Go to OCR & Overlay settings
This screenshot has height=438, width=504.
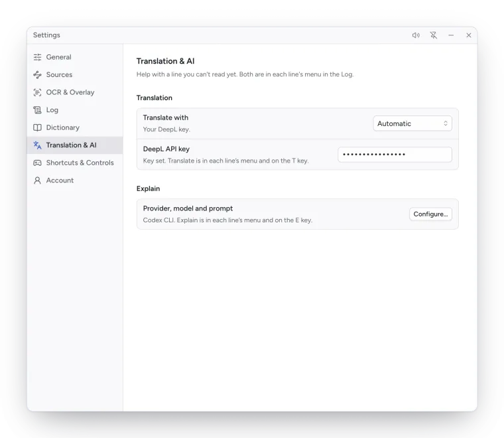tap(74, 92)
